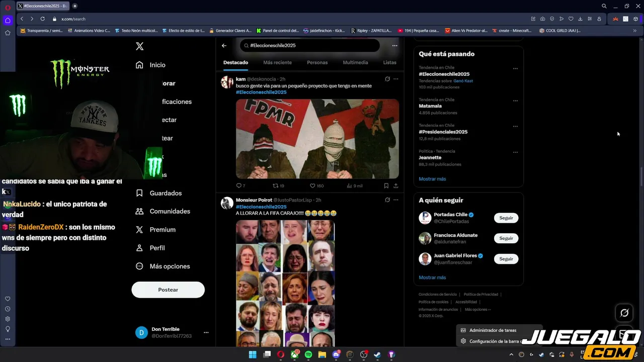Expand Más opciones in sidebar
The width and height of the screenshot is (644, 362).
(x=163, y=266)
